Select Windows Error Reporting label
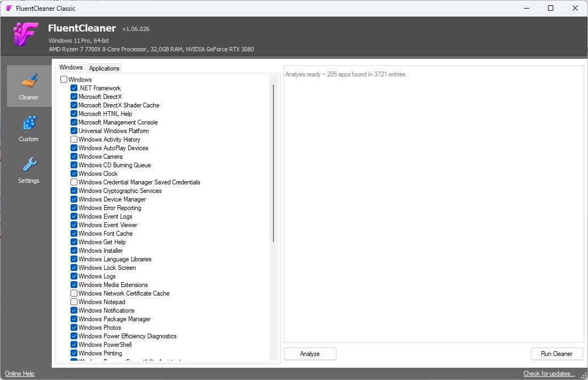Screen dimensions: 588x380 pyautogui.click(x=110, y=208)
